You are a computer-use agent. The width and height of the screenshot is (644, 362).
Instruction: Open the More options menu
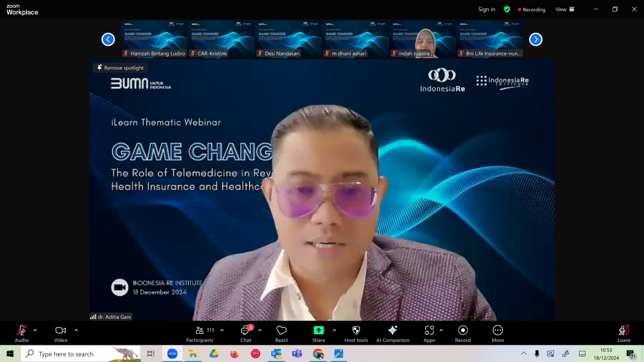[x=497, y=334]
